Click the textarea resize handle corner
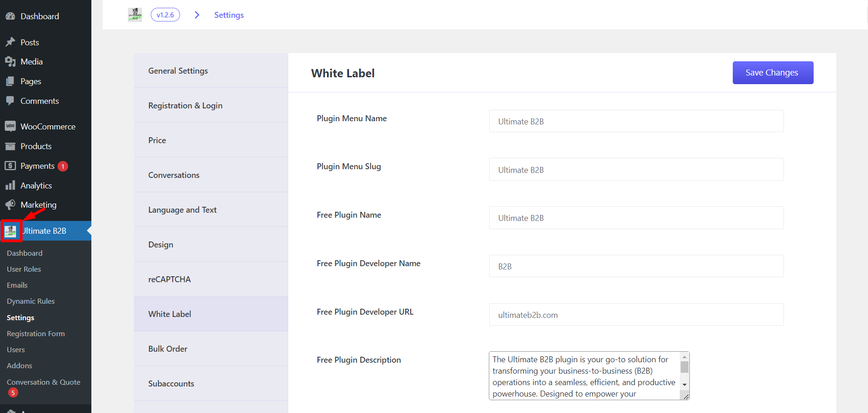 (686, 397)
